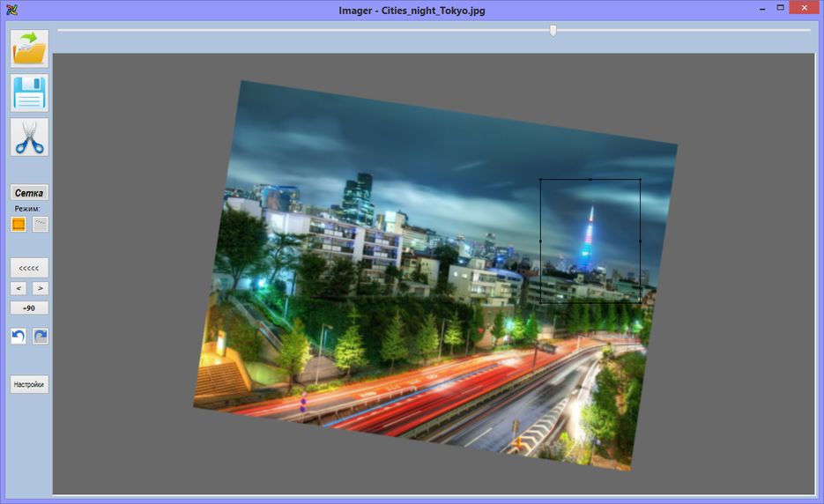
Task: Save the image with the floppy disk icon
Action: tap(30, 93)
